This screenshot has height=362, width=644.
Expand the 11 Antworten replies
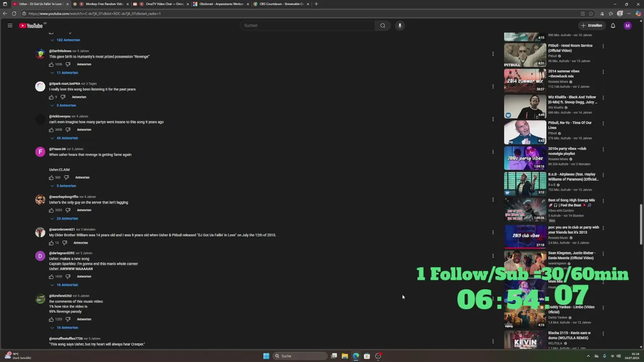(x=64, y=73)
